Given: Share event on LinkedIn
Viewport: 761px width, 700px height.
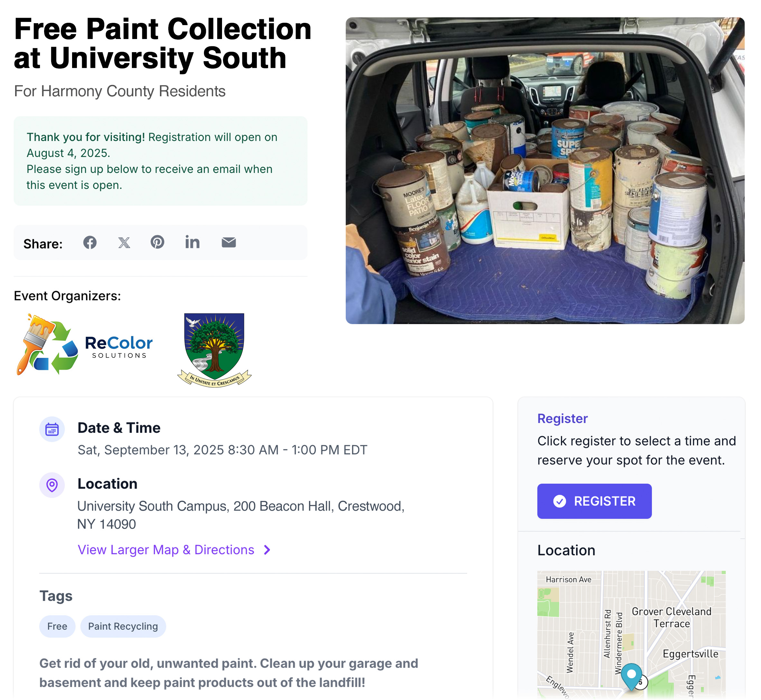Looking at the screenshot, I should [192, 242].
